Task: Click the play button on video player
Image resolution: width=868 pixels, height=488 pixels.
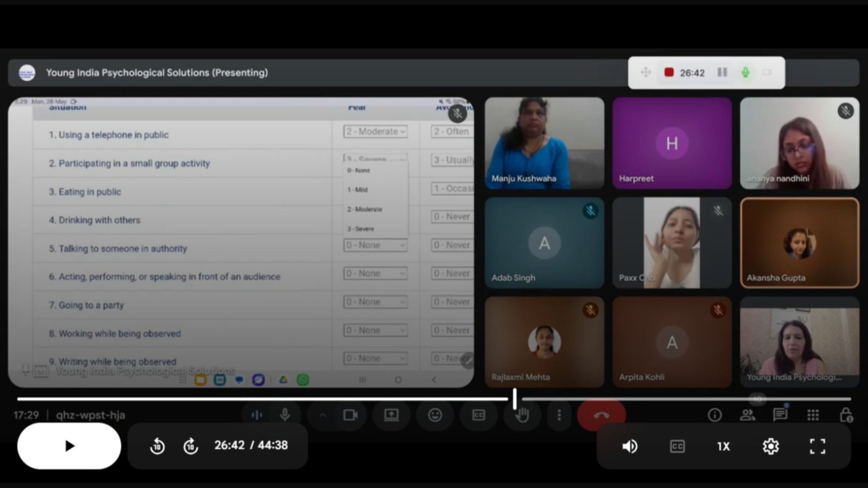Action: tap(69, 446)
